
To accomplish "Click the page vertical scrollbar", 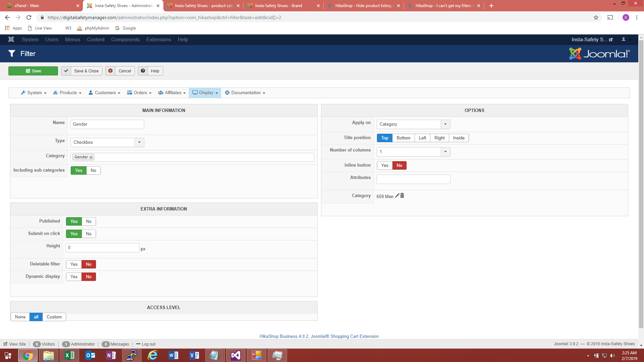I will [641, 184].
